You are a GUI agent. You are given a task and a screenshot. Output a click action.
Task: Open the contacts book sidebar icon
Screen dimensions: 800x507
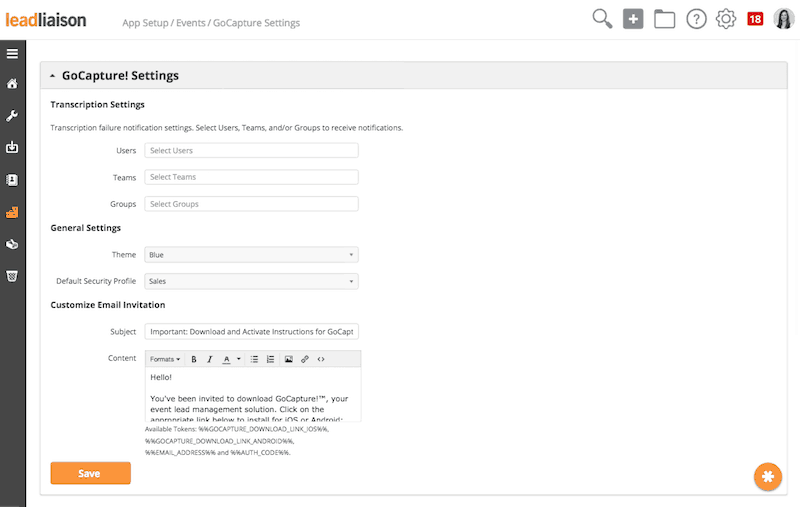[12, 180]
